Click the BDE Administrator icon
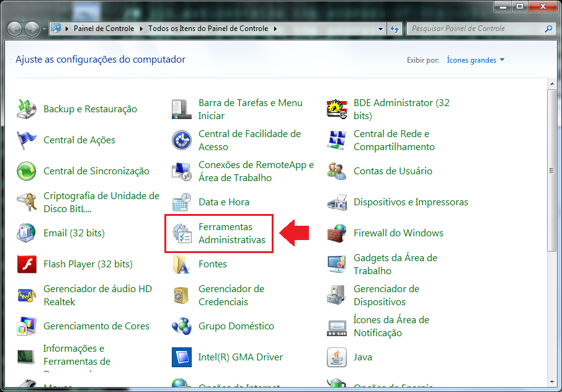This screenshot has height=392, width=562. click(337, 109)
